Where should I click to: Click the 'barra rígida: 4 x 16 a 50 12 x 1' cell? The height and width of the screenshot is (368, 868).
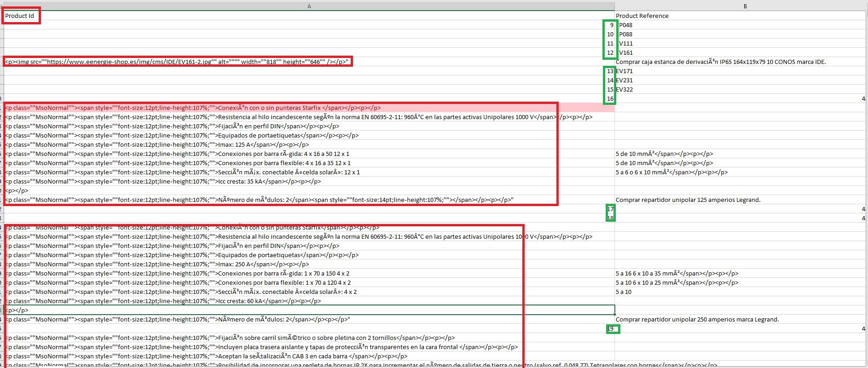click(x=309, y=154)
